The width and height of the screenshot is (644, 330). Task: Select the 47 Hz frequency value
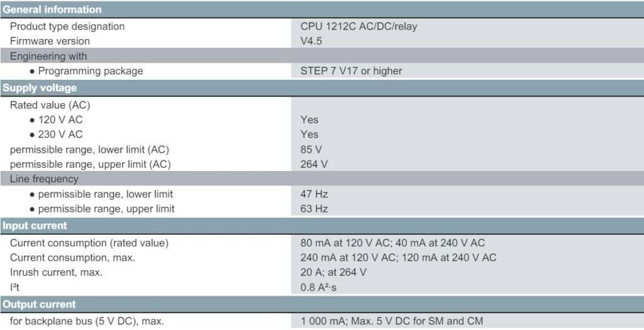coord(314,194)
